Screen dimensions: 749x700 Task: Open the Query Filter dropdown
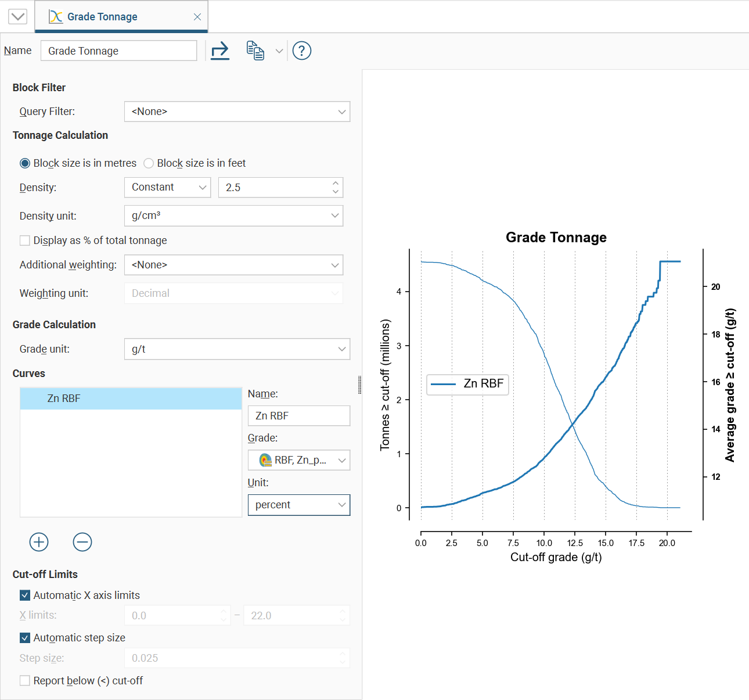[x=237, y=112]
